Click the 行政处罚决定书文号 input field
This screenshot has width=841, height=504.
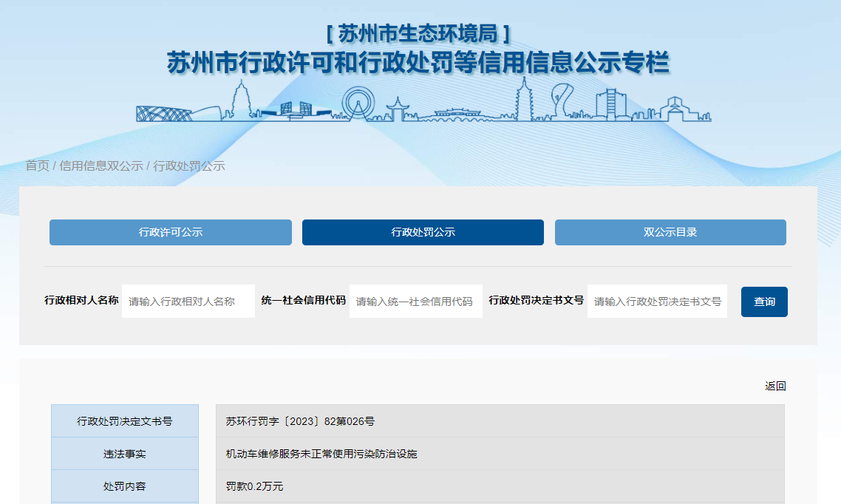(657, 302)
